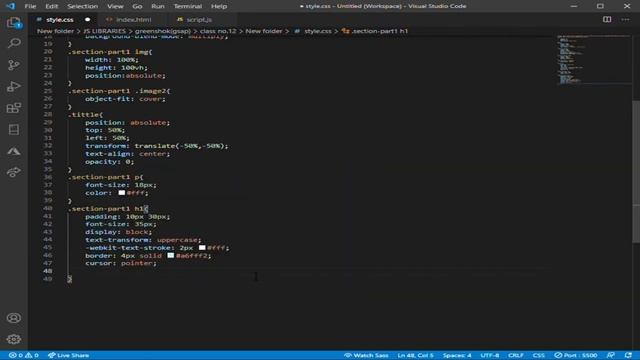Viewport: 640px width, 360px height.
Task: Click the Live Share status bar button
Action: point(68,355)
